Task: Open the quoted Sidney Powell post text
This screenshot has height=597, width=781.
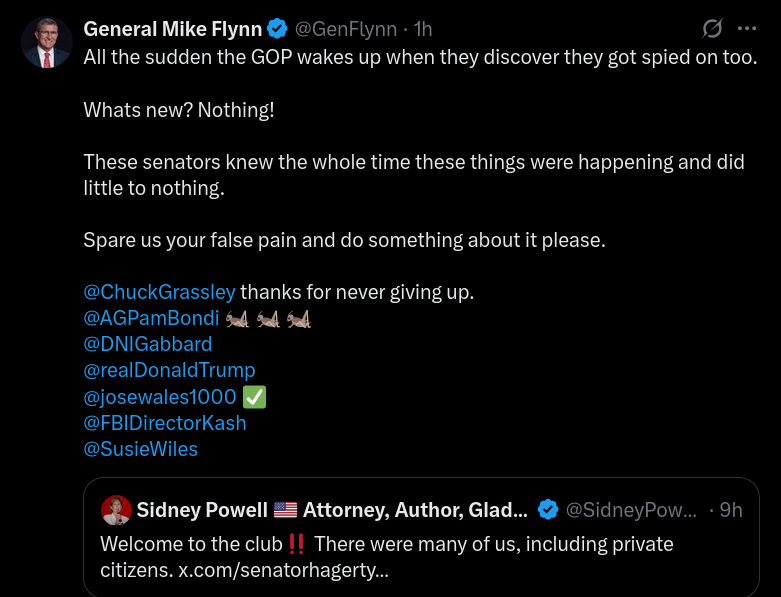Action: point(386,556)
